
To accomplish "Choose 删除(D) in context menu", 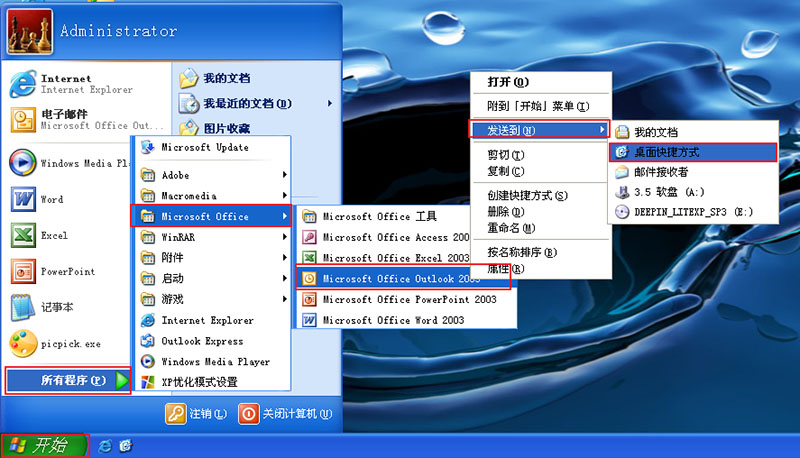I will coord(540,212).
